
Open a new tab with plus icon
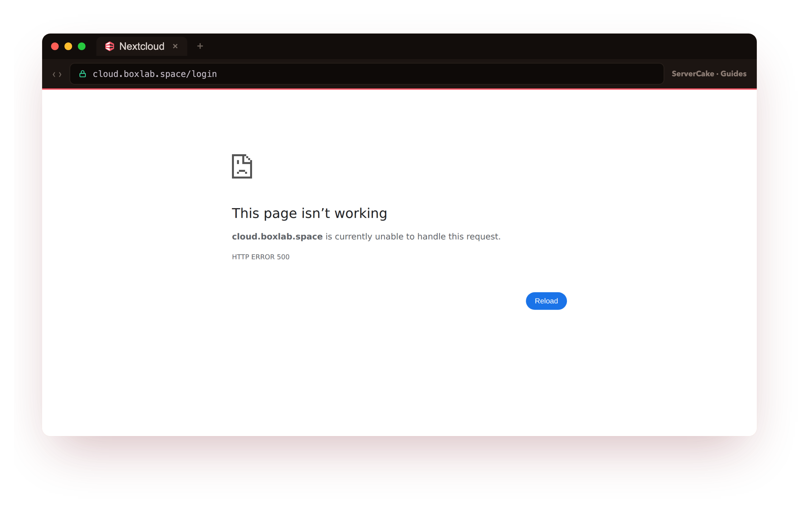[x=200, y=46]
